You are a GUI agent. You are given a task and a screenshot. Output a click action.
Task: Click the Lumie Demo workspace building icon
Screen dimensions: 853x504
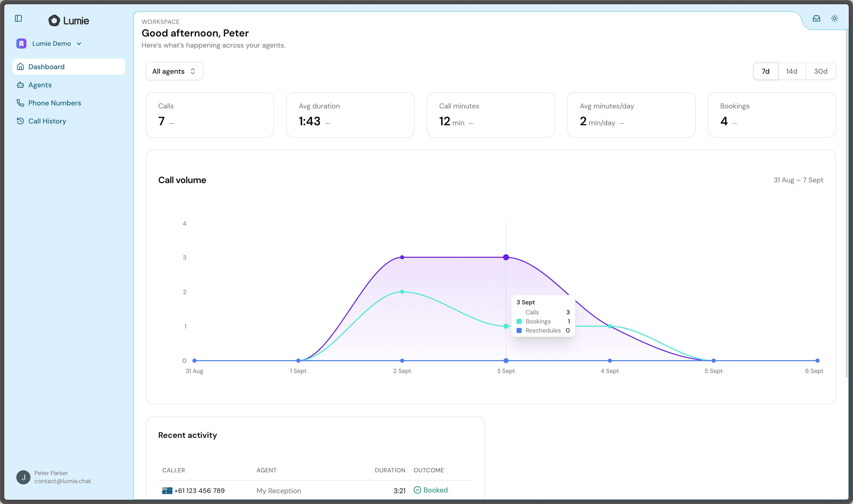click(21, 44)
